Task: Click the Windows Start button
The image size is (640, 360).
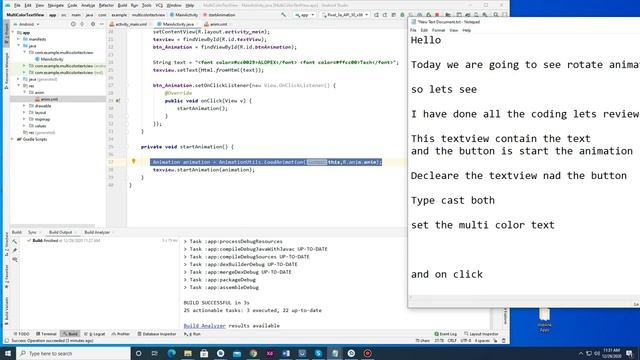Action: pyautogui.click(x=8, y=353)
